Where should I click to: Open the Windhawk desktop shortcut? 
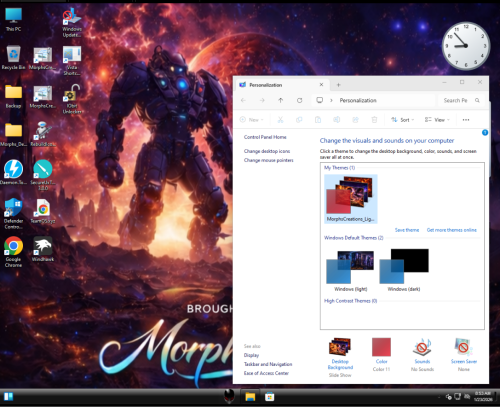[43, 249]
